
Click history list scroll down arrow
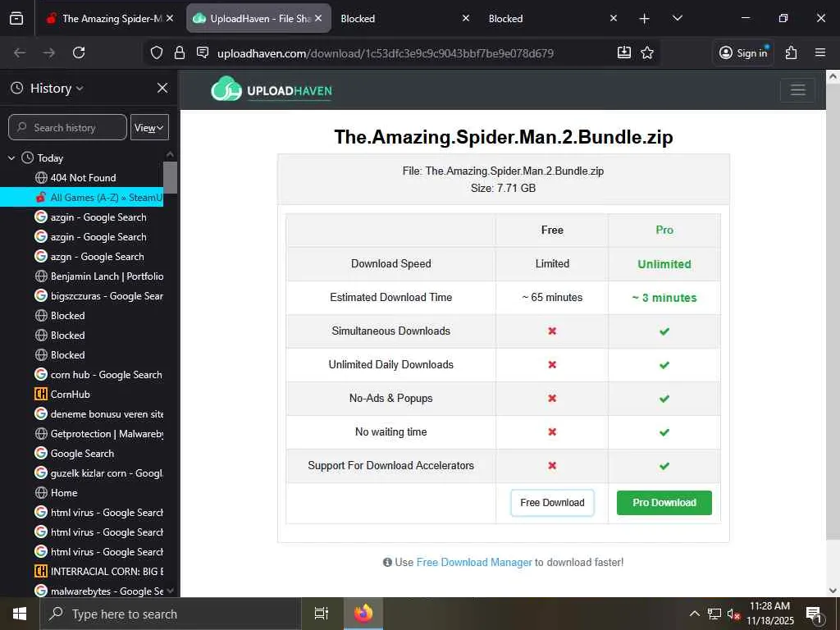pyautogui.click(x=171, y=591)
